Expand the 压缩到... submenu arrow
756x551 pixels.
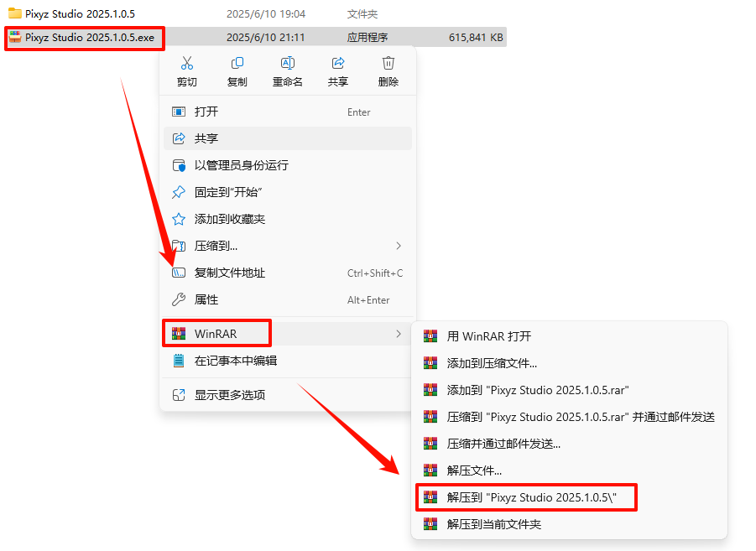(x=399, y=246)
